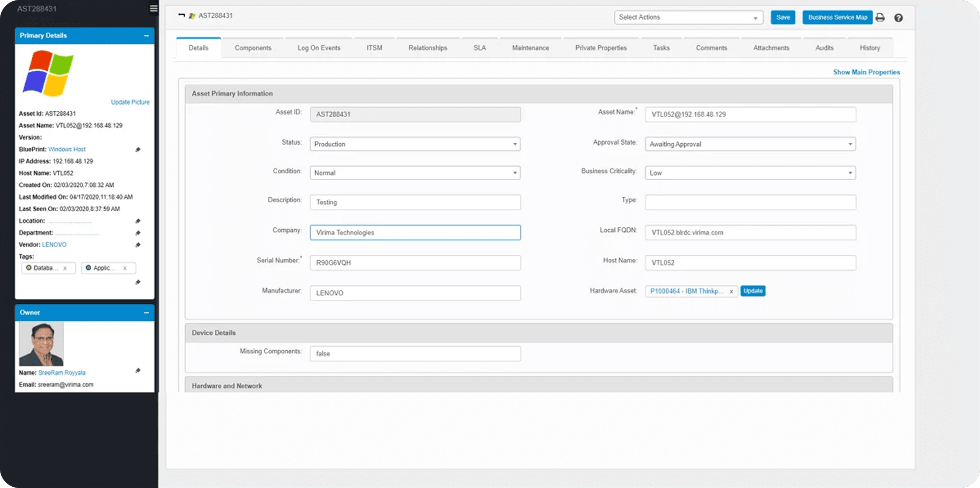View the Comments tab

click(712, 48)
